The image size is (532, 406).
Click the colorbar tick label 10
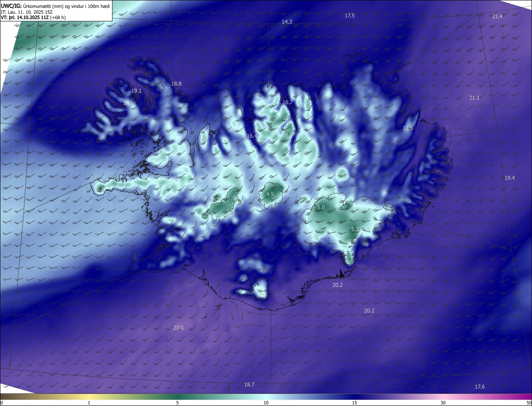pos(266,403)
